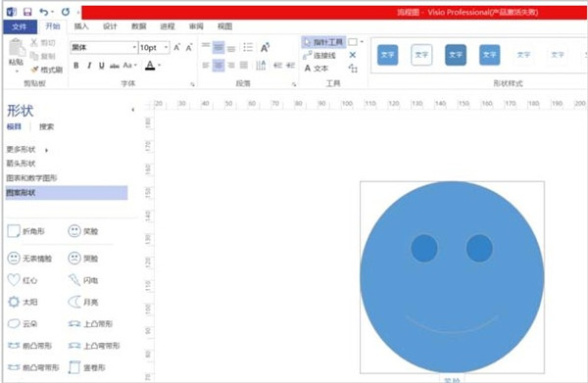Switch to the 审阅 (Review) ribbon tab
The image size is (588, 383).
(196, 26)
